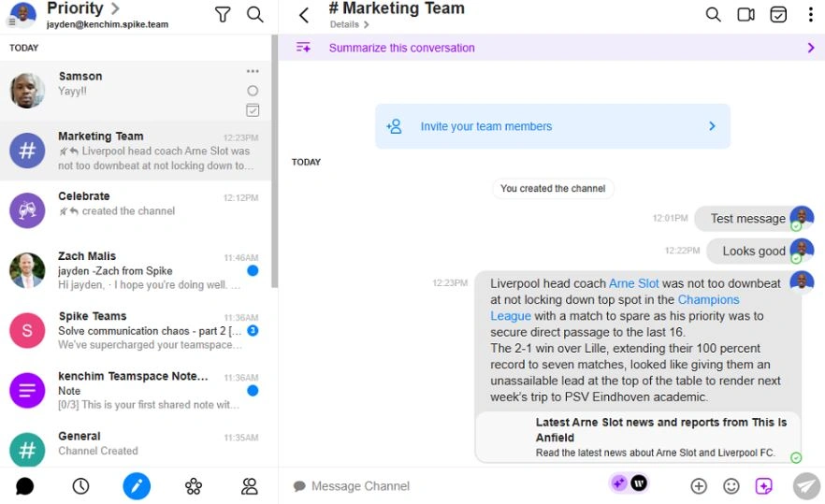Expand the Priority inbox chevron
The image size is (825, 504).
coord(115,8)
